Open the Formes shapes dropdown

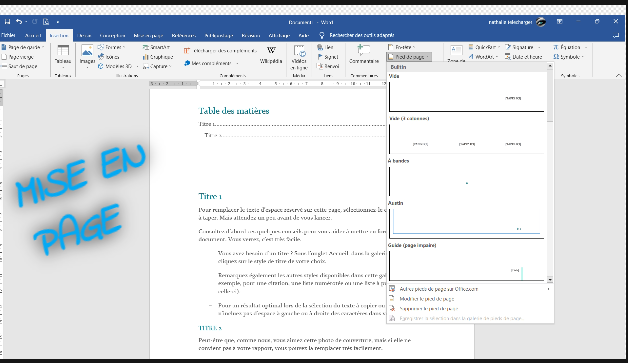[x=112, y=47]
